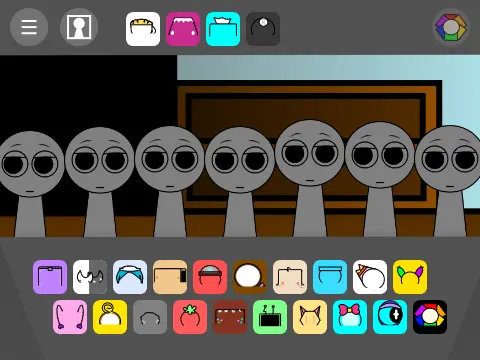Pick the sky blue flat-top icon
The image size is (480, 360).
coord(330,277)
